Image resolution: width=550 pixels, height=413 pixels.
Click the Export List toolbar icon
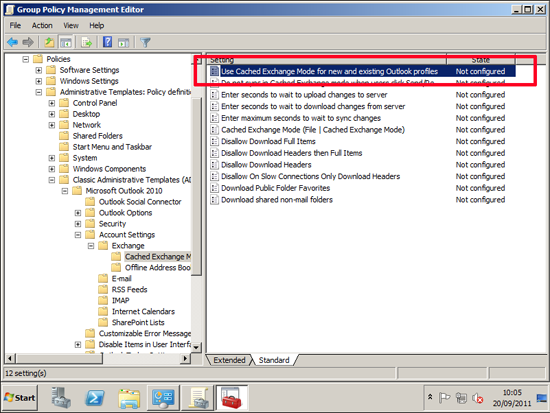(87, 42)
